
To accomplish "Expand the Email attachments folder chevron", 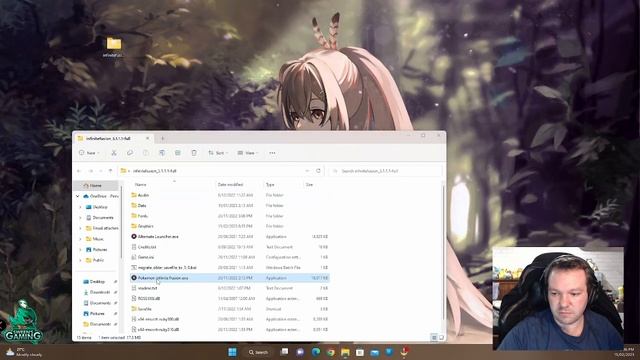I will 80,228.
